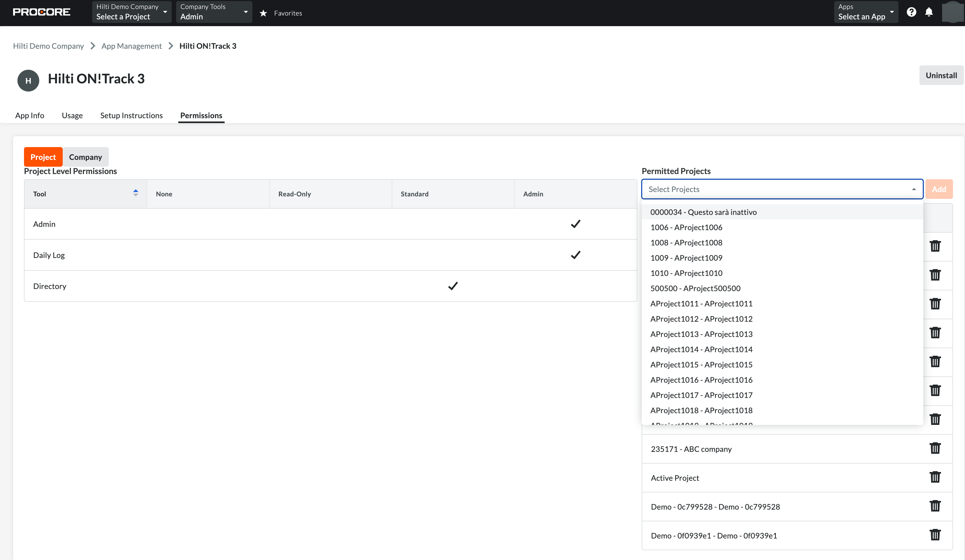The height and width of the screenshot is (560, 965).
Task: Select AProject1015 - AProject1015
Action: pos(782,364)
